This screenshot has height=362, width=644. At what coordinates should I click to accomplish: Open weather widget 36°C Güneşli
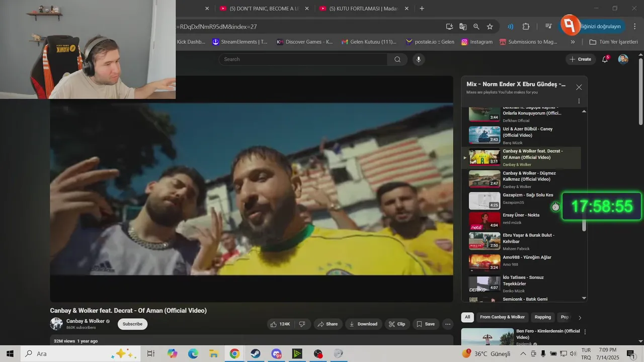486,354
